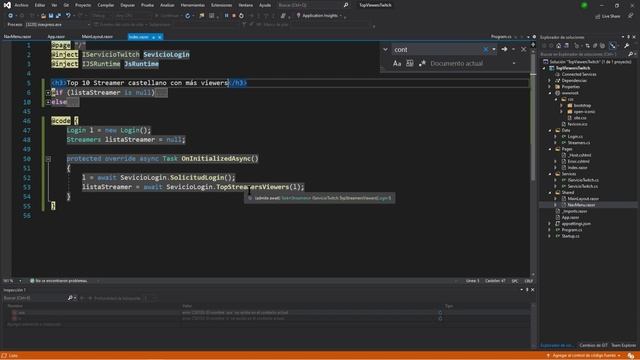Select MainLayout.razor in Solution Explorer
640x360 pixels.
583,199
